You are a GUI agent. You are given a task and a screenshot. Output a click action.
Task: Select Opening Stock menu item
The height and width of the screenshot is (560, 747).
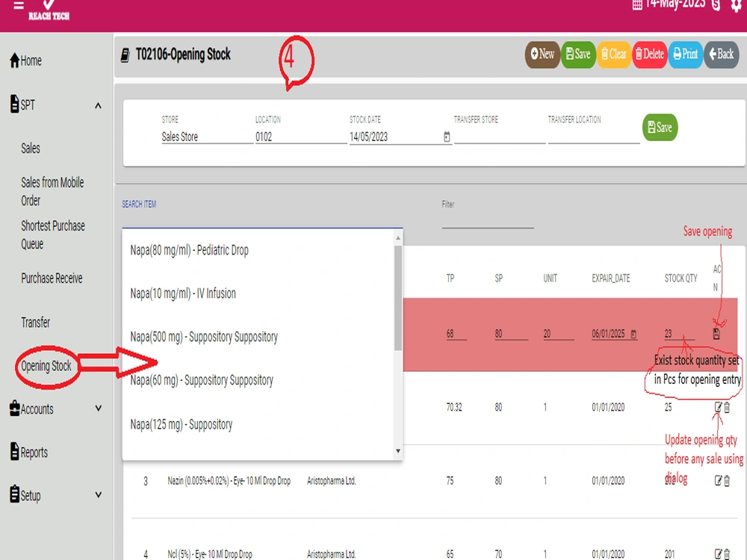coord(46,366)
